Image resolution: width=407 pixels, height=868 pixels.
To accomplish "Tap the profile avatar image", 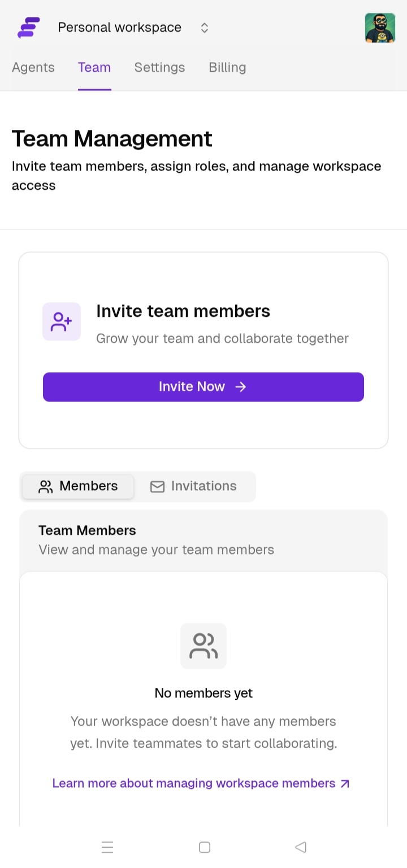I will tap(380, 27).
